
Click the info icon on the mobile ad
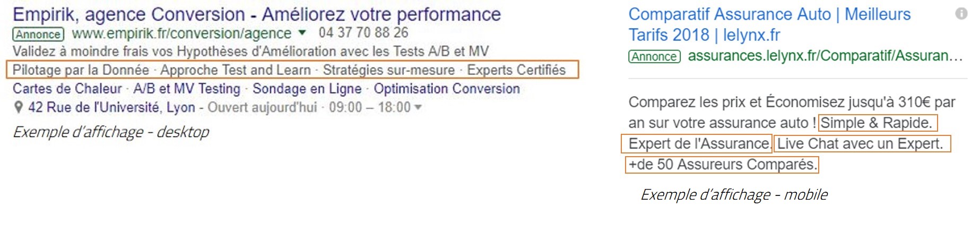[961, 14]
